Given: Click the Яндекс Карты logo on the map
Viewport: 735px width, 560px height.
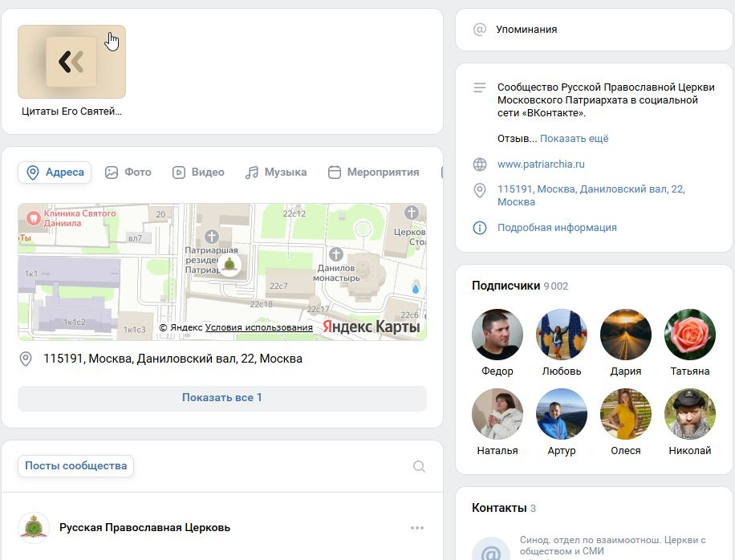Looking at the screenshot, I should (x=370, y=327).
